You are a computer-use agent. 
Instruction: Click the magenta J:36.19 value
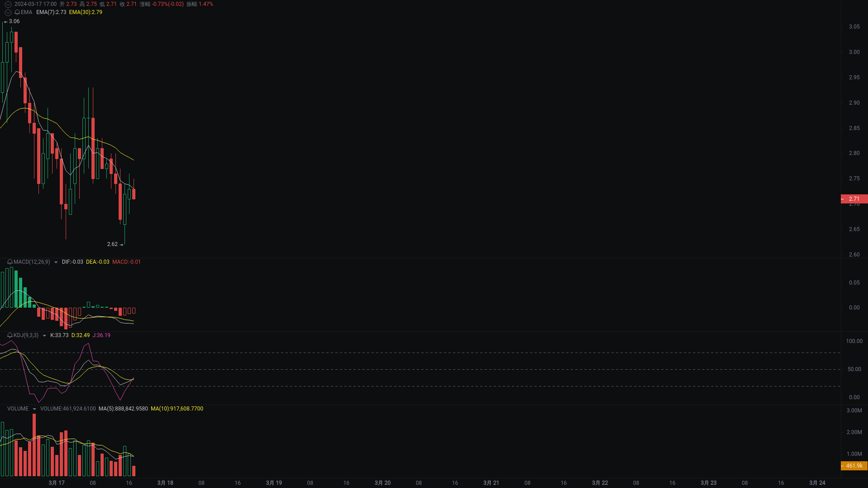(x=101, y=335)
